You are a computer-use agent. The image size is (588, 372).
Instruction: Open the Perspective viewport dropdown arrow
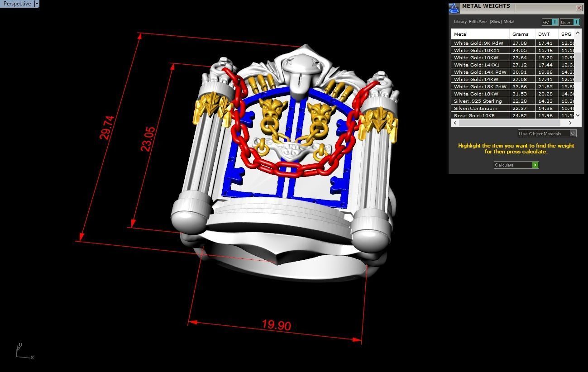[37, 4]
